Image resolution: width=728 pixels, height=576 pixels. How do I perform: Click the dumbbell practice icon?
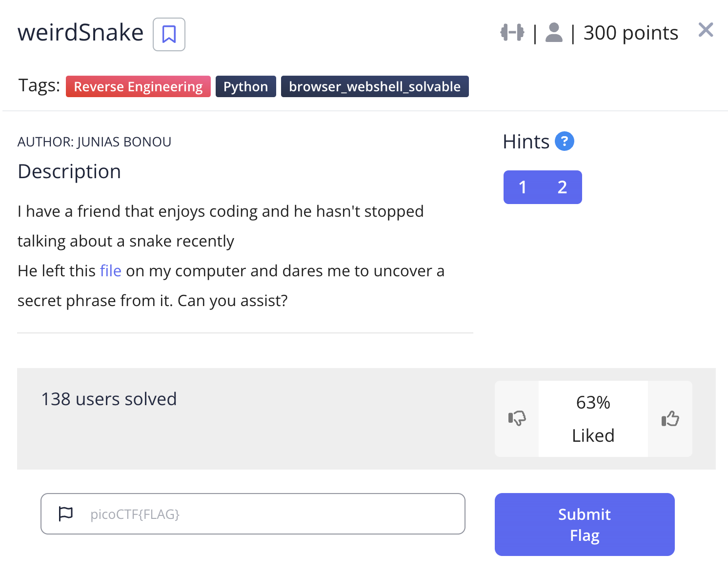pos(512,33)
